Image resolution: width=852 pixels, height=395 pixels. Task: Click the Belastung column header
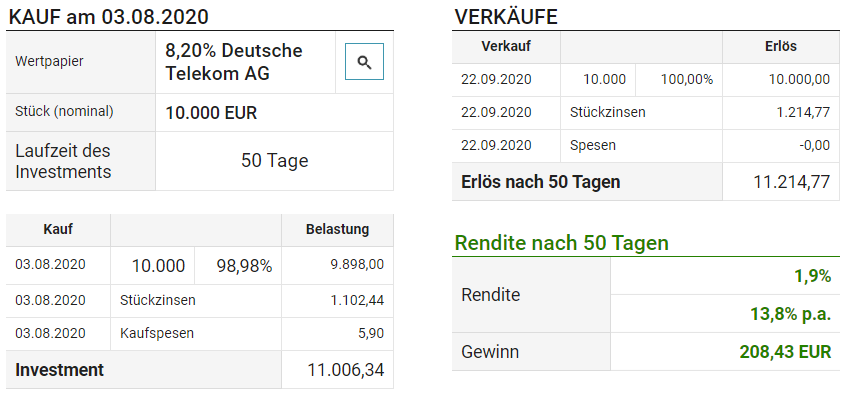pyautogui.click(x=337, y=230)
